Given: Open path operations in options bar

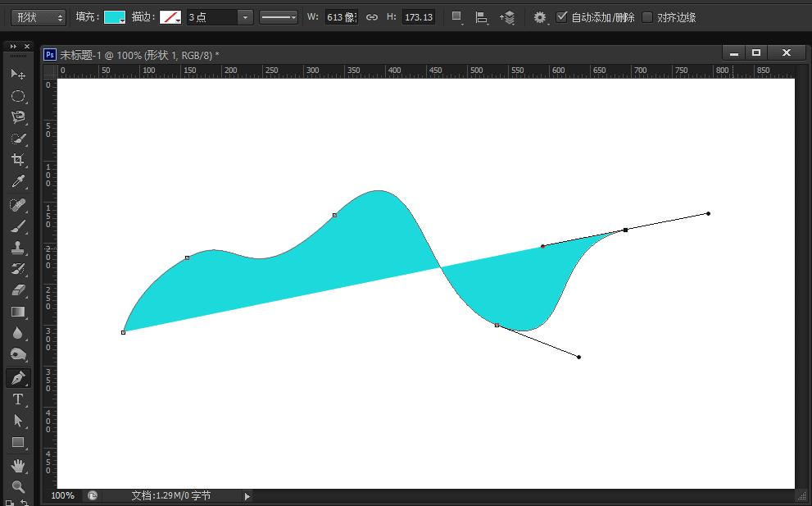Looking at the screenshot, I should pos(456,17).
